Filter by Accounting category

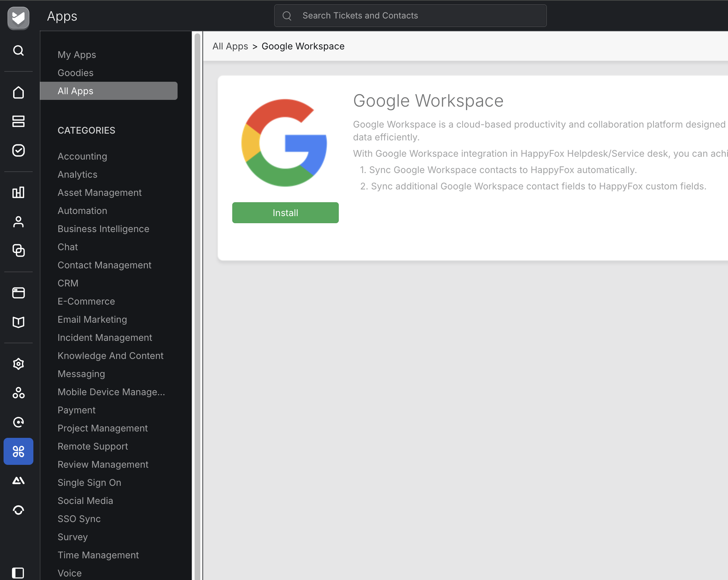pyautogui.click(x=82, y=156)
